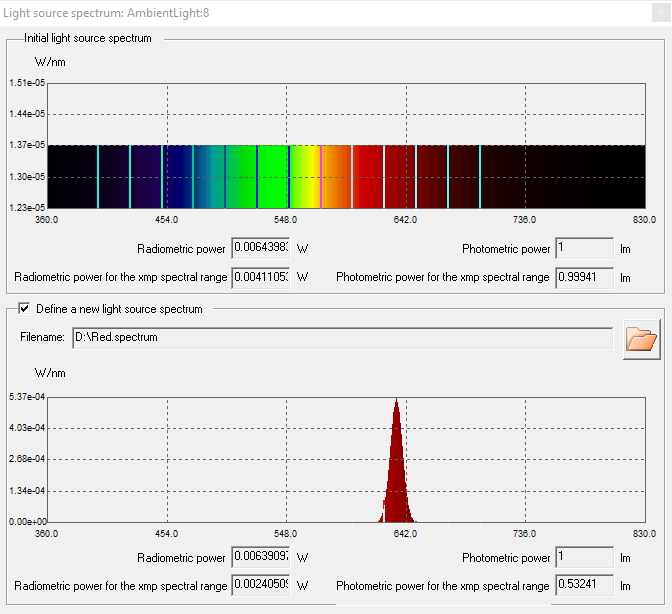Close the Light source spectrum dialog

coord(661,13)
